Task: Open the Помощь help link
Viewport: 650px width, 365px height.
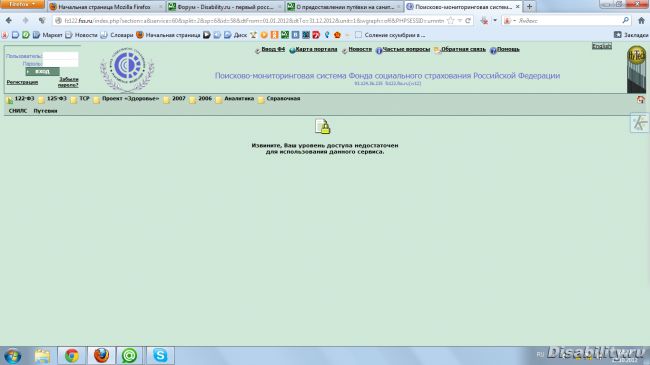Action: (x=508, y=49)
